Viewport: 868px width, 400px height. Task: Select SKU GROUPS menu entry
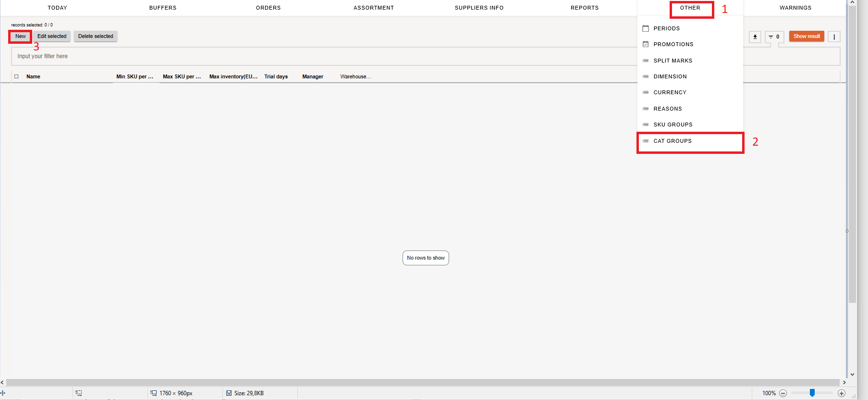pos(672,125)
